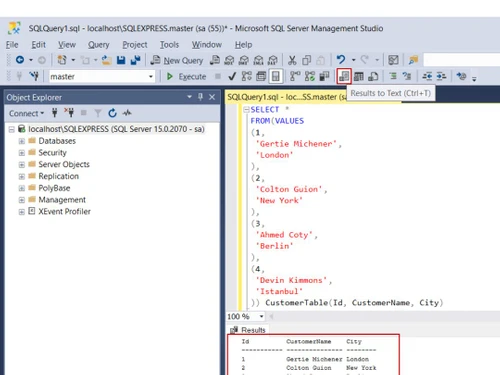The image size is (500, 375).
Task: Expand the Replication folder
Action: coord(22,176)
